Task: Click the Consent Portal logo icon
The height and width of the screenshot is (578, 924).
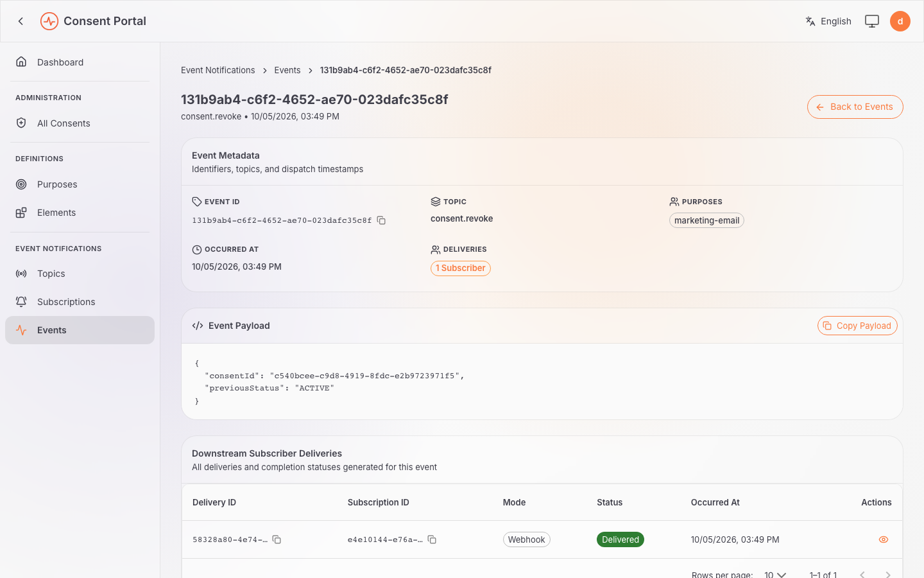Action: (x=49, y=21)
